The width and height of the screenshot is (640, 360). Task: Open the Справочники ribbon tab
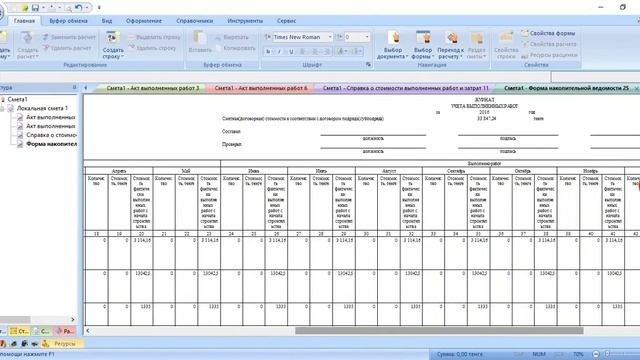point(195,21)
